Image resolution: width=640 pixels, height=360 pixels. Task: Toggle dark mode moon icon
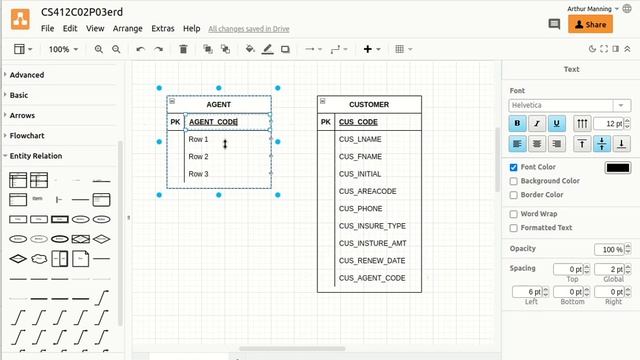point(592,49)
